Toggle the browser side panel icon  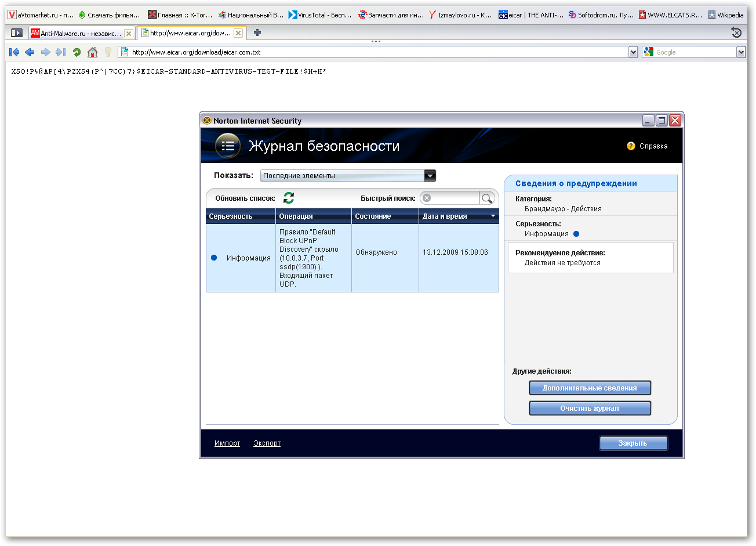click(x=17, y=33)
